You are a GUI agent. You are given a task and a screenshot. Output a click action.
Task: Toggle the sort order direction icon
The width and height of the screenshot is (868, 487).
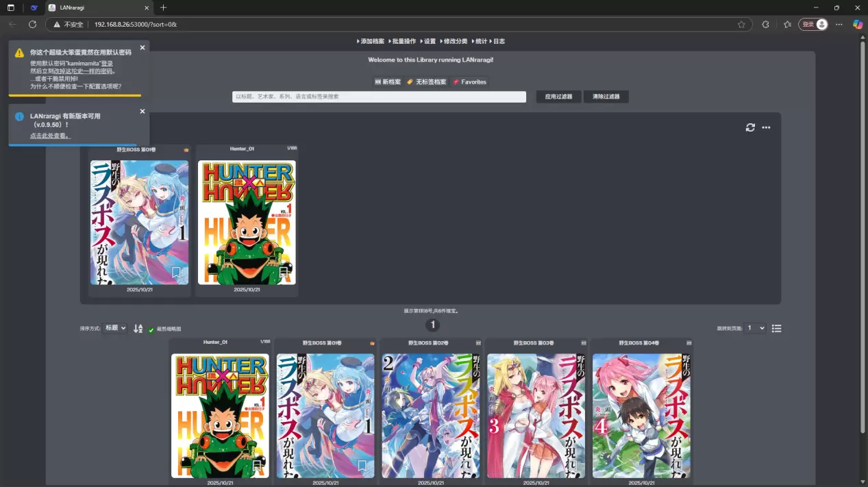[x=138, y=329]
